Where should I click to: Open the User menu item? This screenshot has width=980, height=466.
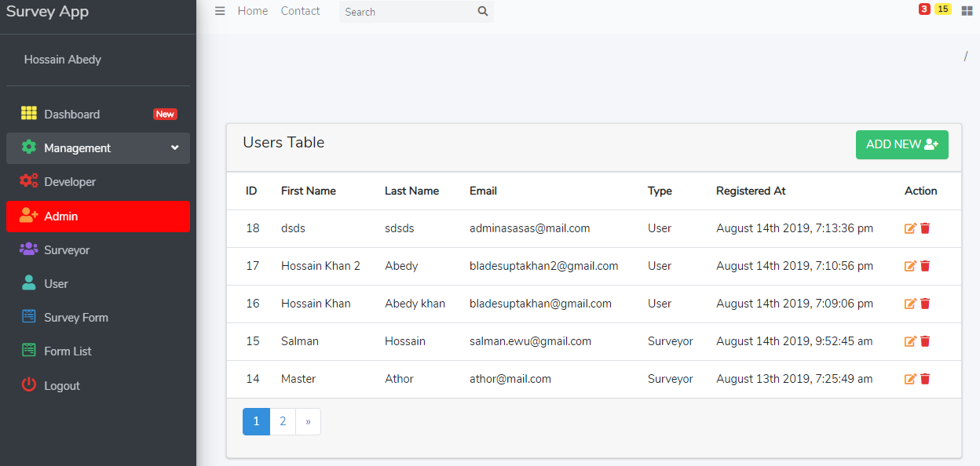(x=98, y=284)
